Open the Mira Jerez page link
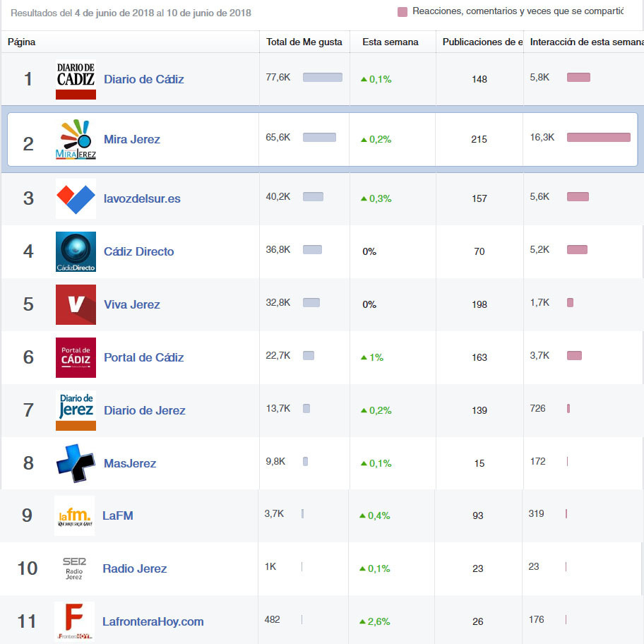 (x=131, y=139)
